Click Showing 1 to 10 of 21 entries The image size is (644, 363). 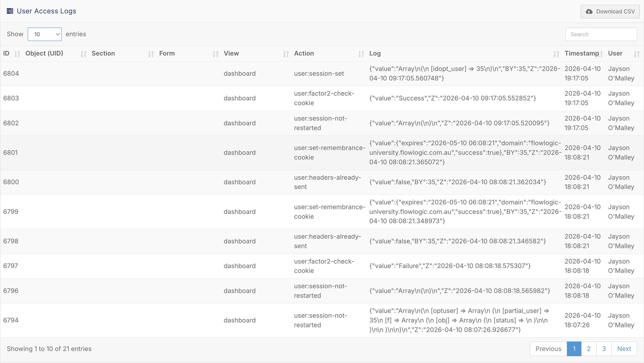pyautogui.click(x=49, y=349)
